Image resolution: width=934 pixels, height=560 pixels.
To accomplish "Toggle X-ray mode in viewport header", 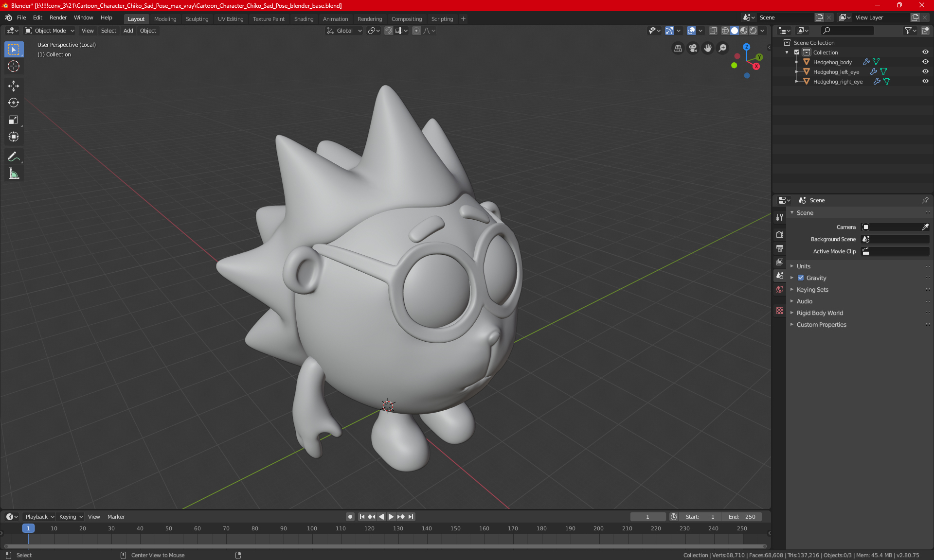I will click(713, 31).
